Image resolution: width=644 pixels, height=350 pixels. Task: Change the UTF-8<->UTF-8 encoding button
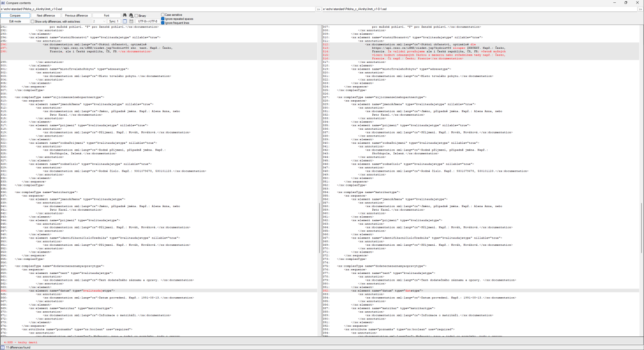point(148,21)
